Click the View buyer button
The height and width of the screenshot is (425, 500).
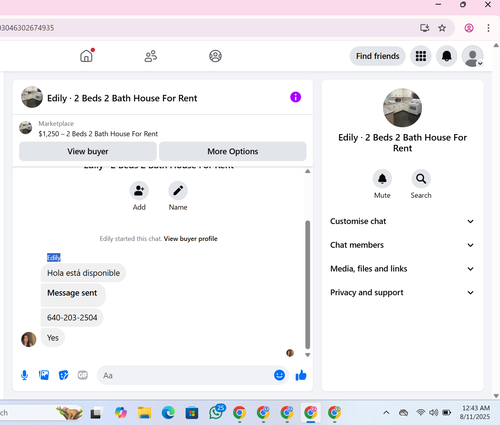[x=88, y=151]
